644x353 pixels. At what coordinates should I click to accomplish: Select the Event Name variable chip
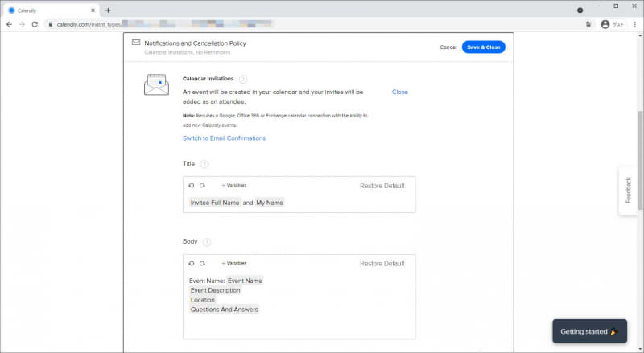click(x=245, y=281)
